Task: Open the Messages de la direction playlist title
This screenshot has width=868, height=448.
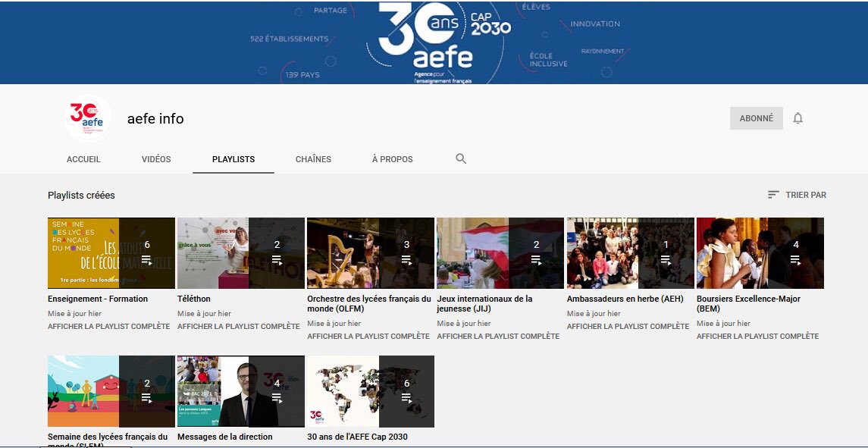Action: [x=224, y=437]
